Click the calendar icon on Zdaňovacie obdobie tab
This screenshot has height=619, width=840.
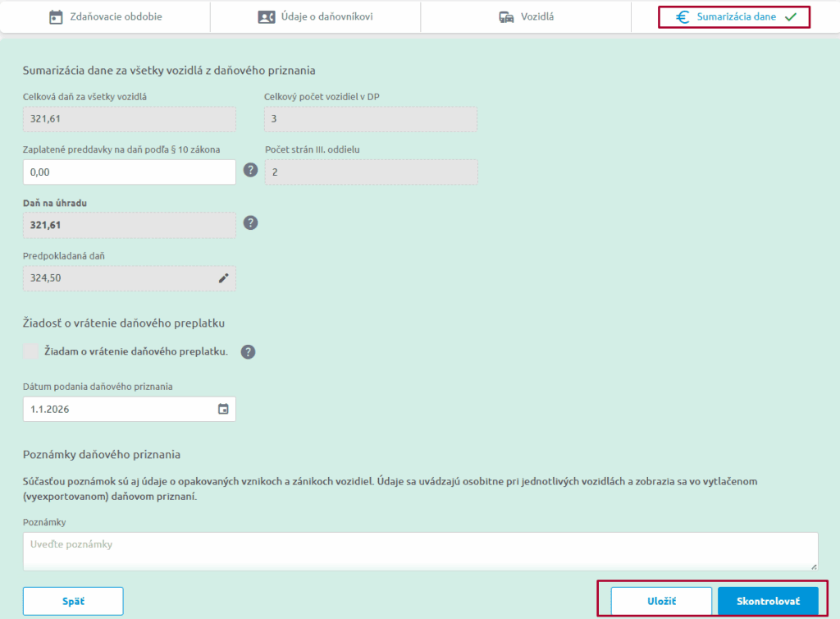coord(56,16)
